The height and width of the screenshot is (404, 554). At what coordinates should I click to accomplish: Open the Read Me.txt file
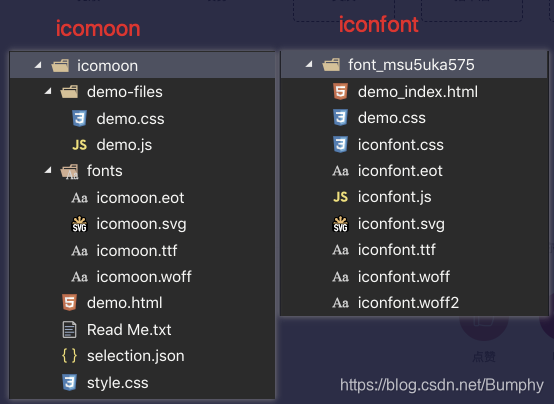(x=129, y=330)
